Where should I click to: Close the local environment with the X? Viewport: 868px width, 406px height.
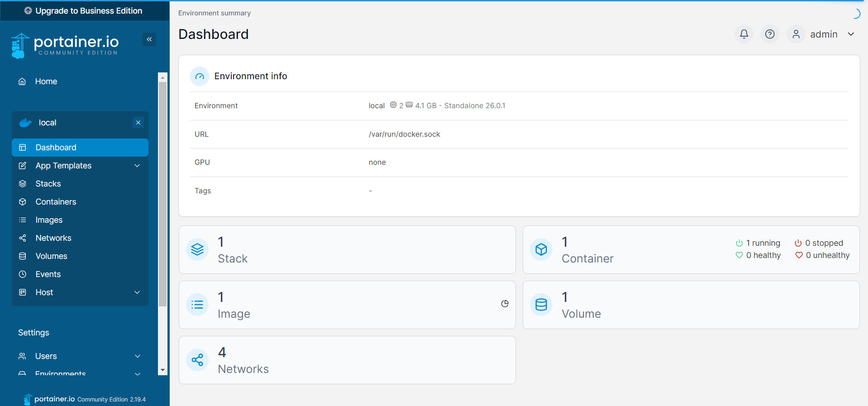point(138,123)
